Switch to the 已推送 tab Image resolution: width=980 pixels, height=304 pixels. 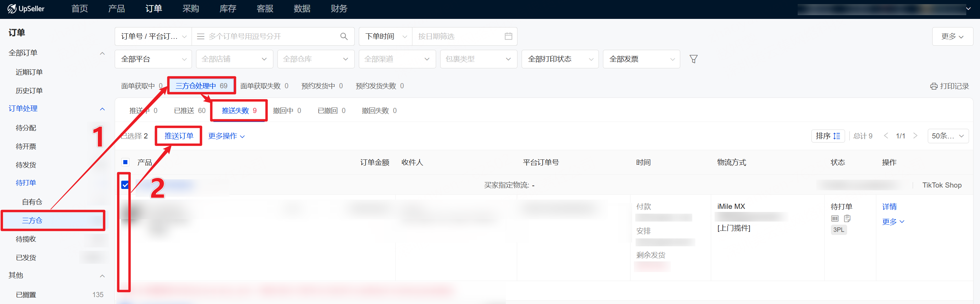click(x=190, y=111)
